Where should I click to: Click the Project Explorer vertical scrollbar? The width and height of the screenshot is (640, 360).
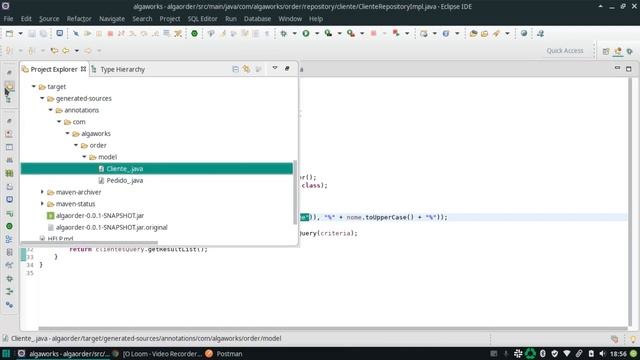click(295, 192)
